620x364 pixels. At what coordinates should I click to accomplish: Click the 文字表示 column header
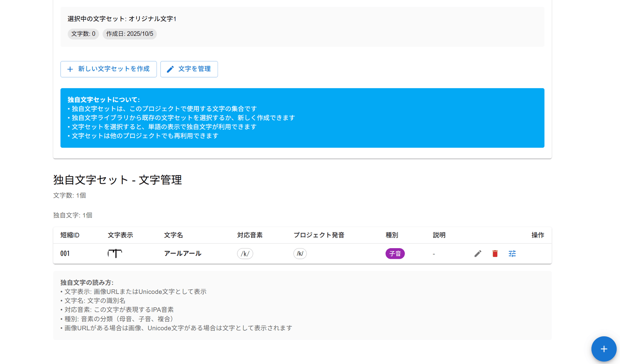pos(120,235)
